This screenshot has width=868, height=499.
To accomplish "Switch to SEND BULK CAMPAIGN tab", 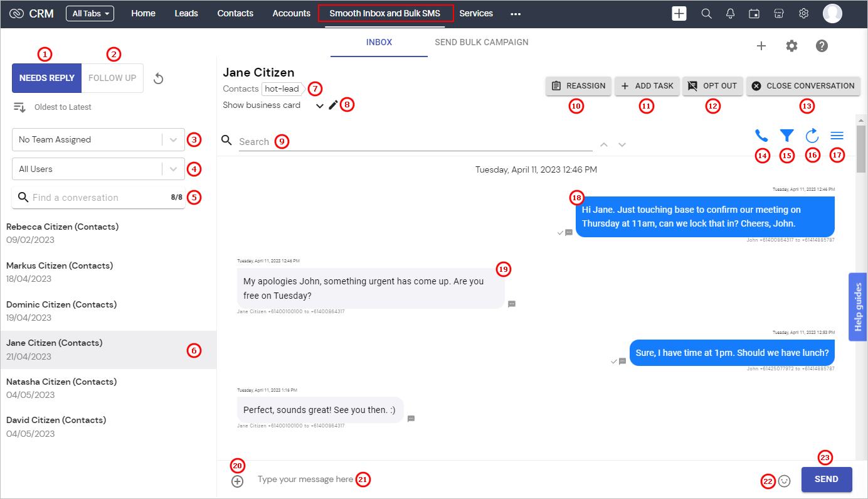I will 482,43.
